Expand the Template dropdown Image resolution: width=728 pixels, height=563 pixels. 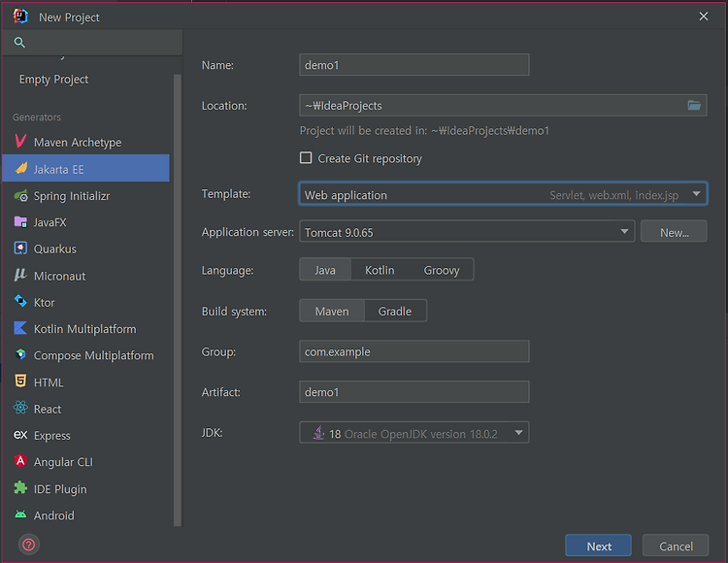[x=503, y=194]
